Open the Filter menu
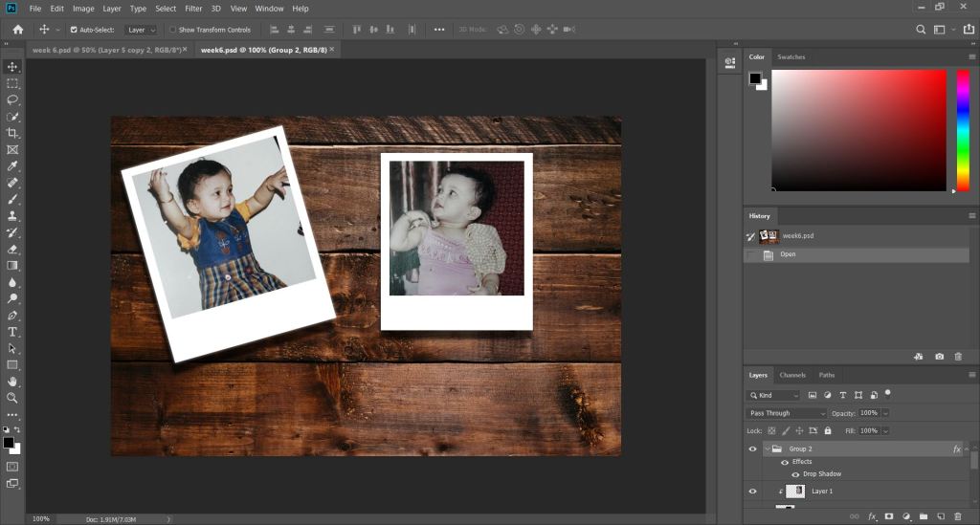The width and height of the screenshot is (980, 525). tap(193, 9)
